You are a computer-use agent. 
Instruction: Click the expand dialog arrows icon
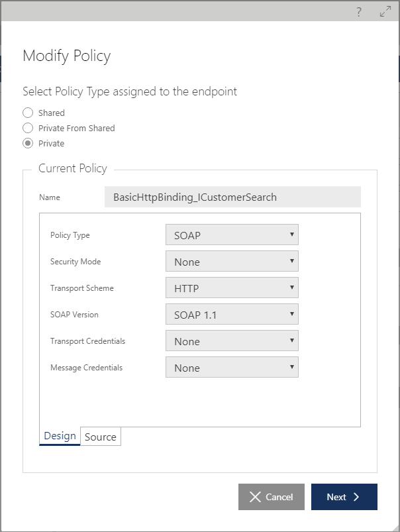click(x=385, y=11)
